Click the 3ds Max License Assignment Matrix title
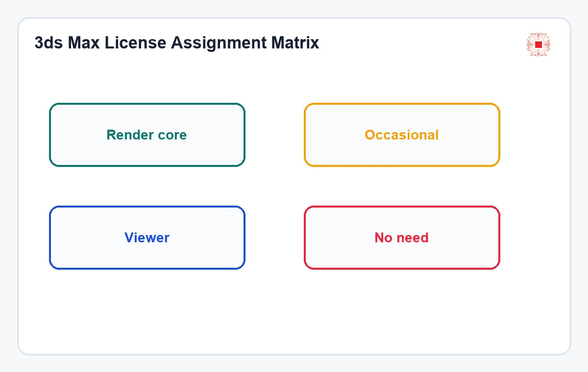This screenshot has height=372, width=588. [177, 43]
